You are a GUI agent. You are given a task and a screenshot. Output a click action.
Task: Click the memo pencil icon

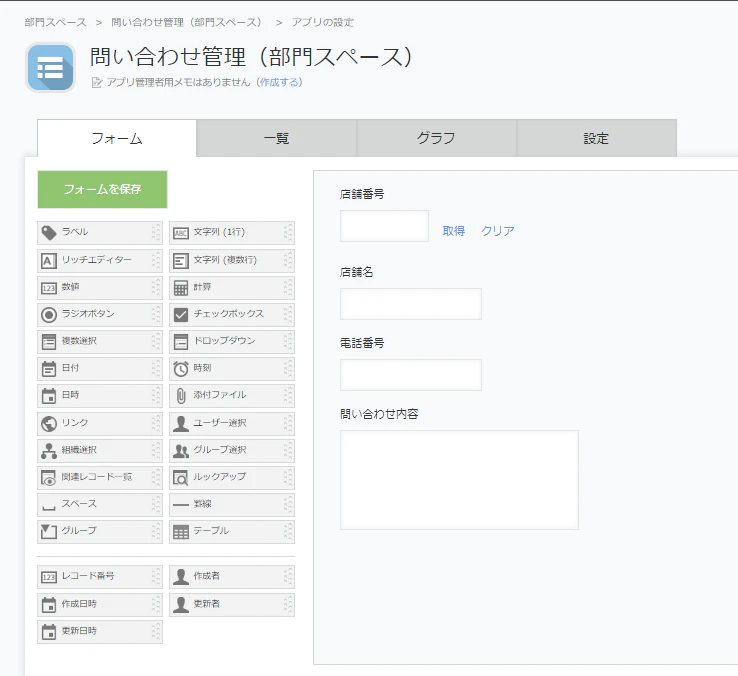(x=96, y=83)
